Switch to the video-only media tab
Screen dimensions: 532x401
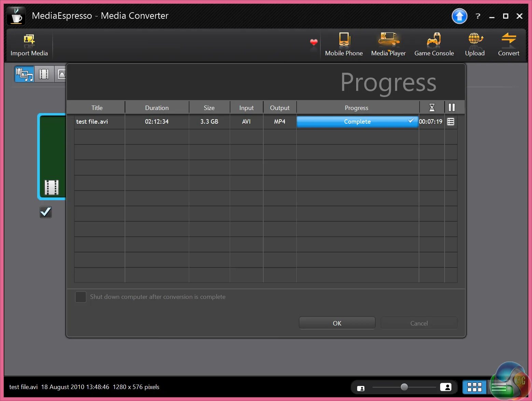[x=44, y=74]
